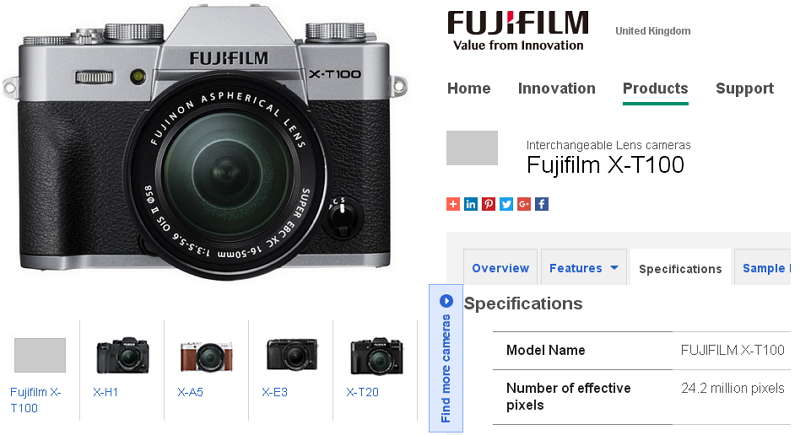Viewport: 800px width, 435px height.
Task: Open the Support menu item
Action: click(x=744, y=89)
